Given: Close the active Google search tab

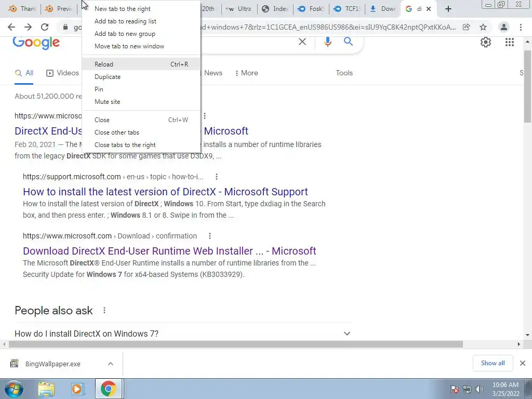Looking at the screenshot, I should tap(429, 9).
